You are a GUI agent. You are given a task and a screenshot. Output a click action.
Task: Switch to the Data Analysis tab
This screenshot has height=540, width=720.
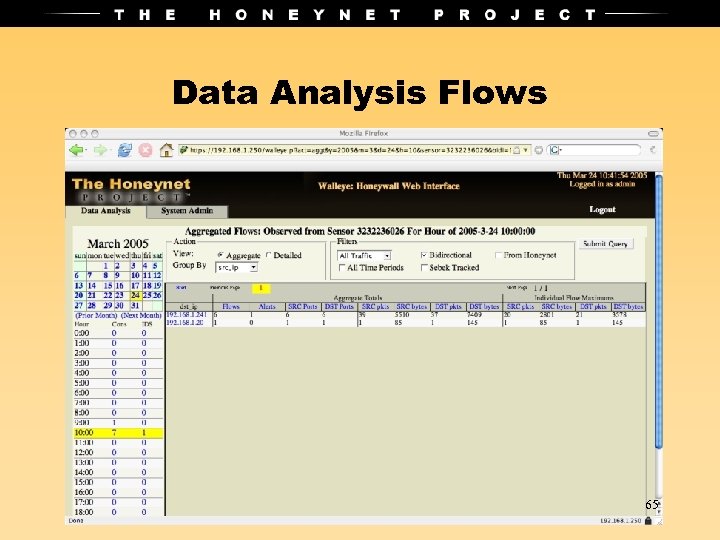point(106,211)
